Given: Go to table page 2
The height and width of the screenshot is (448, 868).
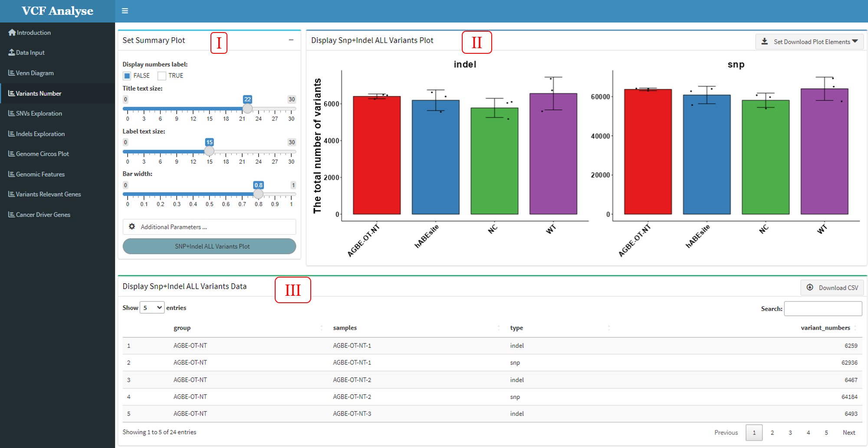Looking at the screenshot, I should [772, 432].
